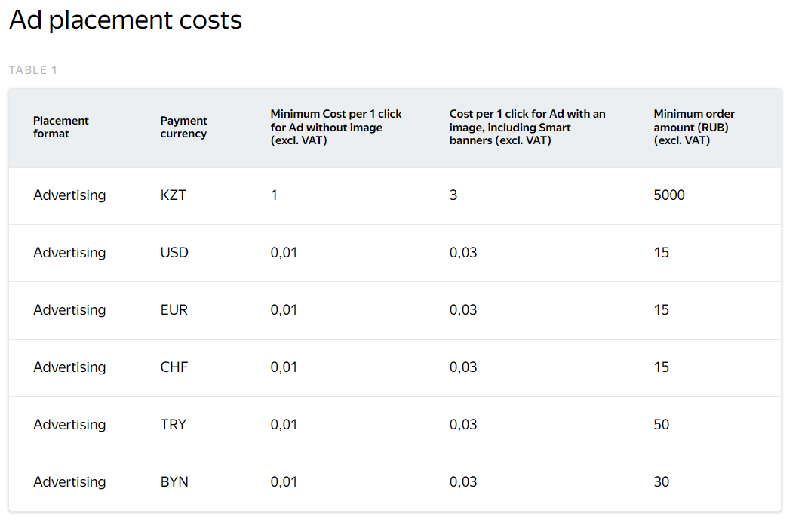Click the minimum cost "1" in KZT row

(x=274, y=195)
